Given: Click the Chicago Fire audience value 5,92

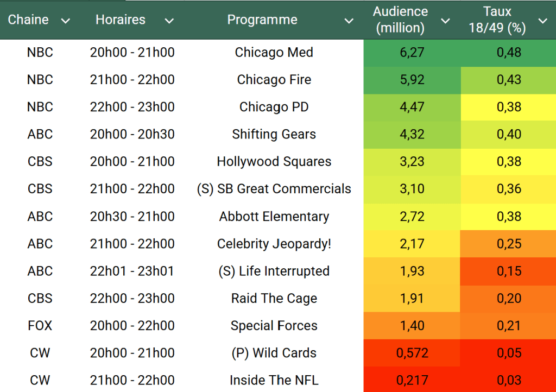Looking at the screenshot, I should (412, 80).
